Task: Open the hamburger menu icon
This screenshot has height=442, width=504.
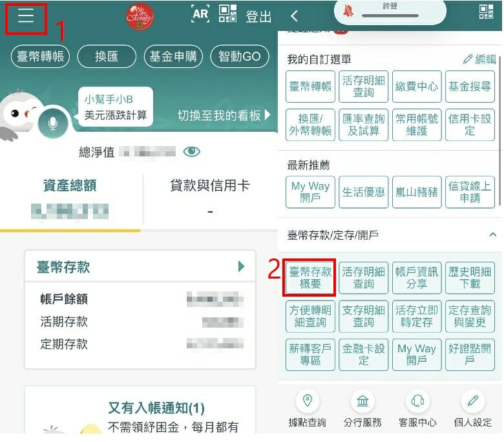Action: pyautogui.click(x=26, y=17)
